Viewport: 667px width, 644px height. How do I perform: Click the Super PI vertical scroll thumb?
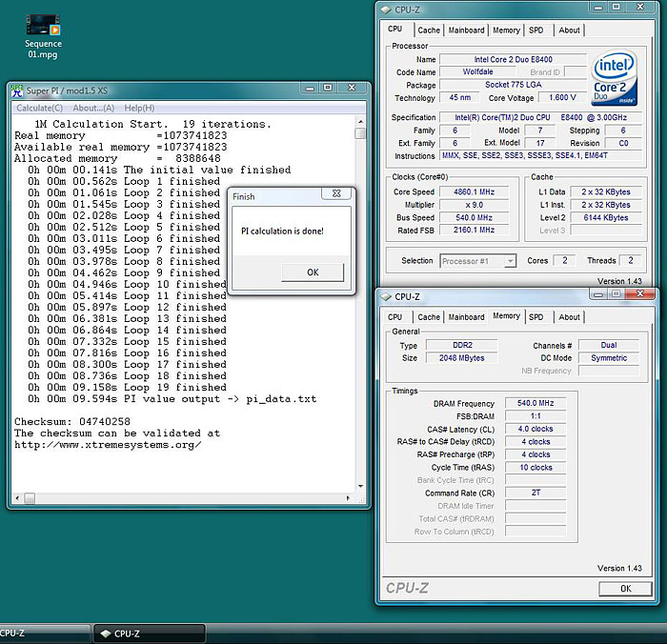361,133
